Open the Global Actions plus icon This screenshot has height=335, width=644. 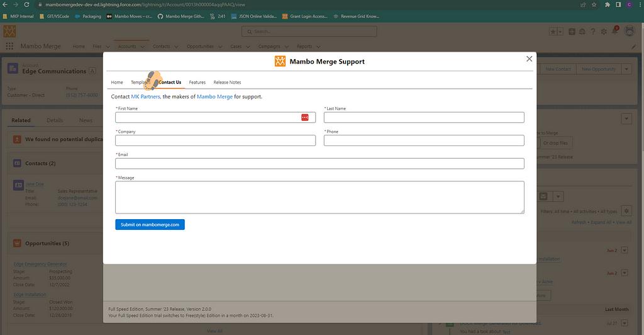pyautogui.click(x=572, y=31)
